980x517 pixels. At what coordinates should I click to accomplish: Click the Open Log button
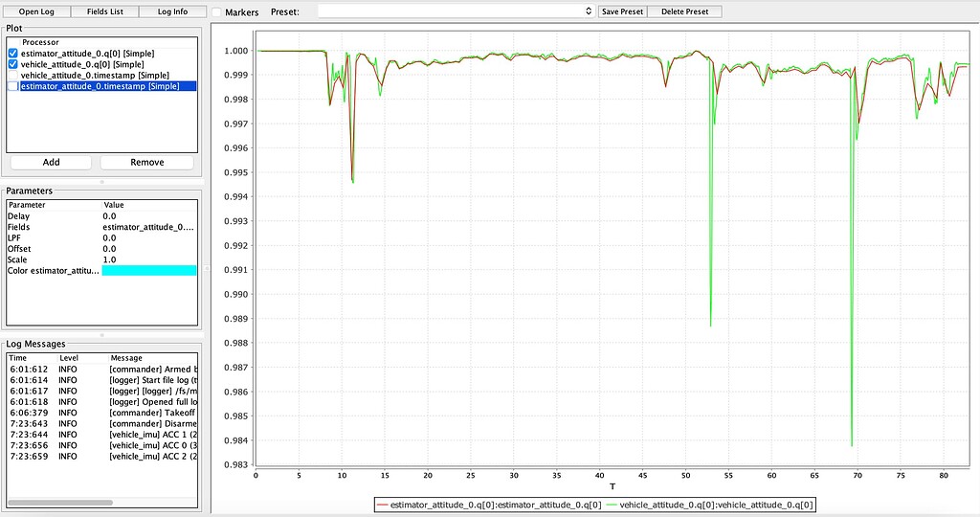click(x=36, y=11)
